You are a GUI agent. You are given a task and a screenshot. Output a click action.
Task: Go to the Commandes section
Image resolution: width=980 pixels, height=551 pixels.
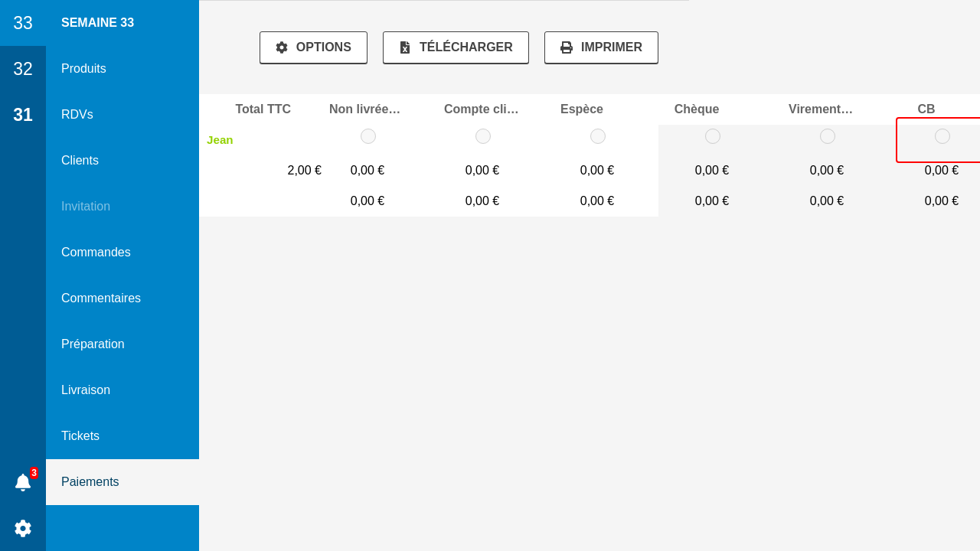[96, 253]
